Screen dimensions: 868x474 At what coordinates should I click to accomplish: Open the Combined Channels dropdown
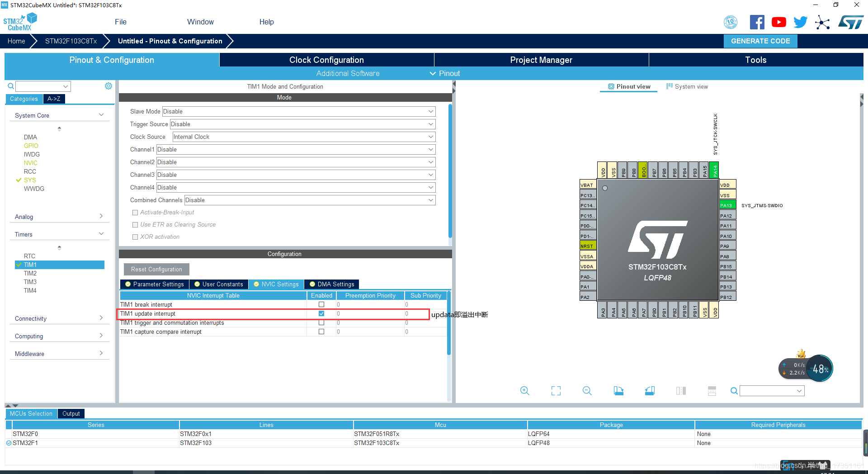(x=310, y=200)
